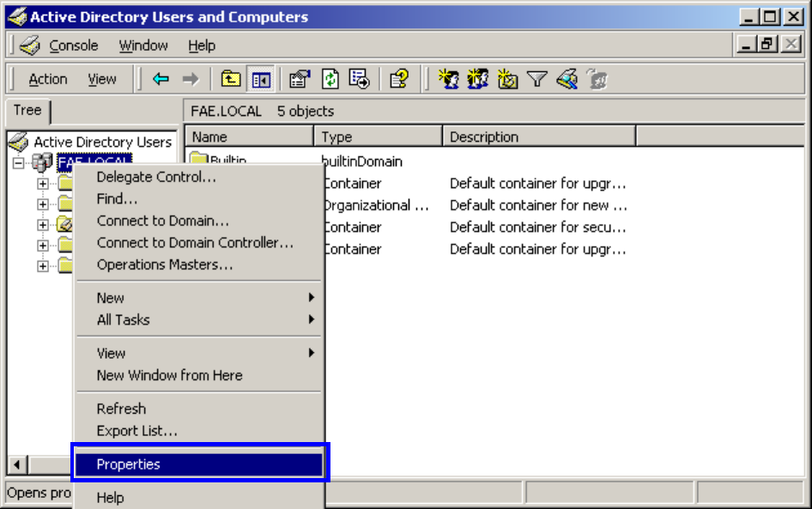Create a new group toolbar icon
The height and width of the screenshot is (509, 812).
[x=477, y=79]
